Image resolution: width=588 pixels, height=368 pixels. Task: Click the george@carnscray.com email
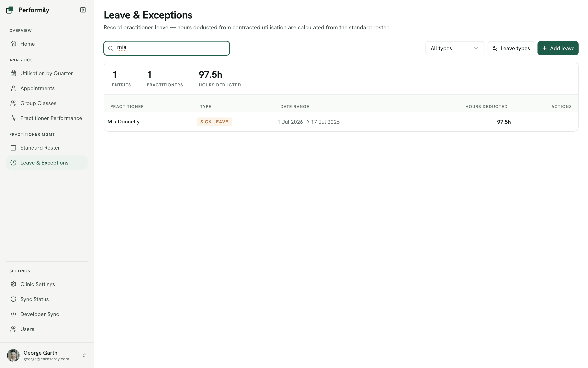pyautogui.click(x=46, y=359)
